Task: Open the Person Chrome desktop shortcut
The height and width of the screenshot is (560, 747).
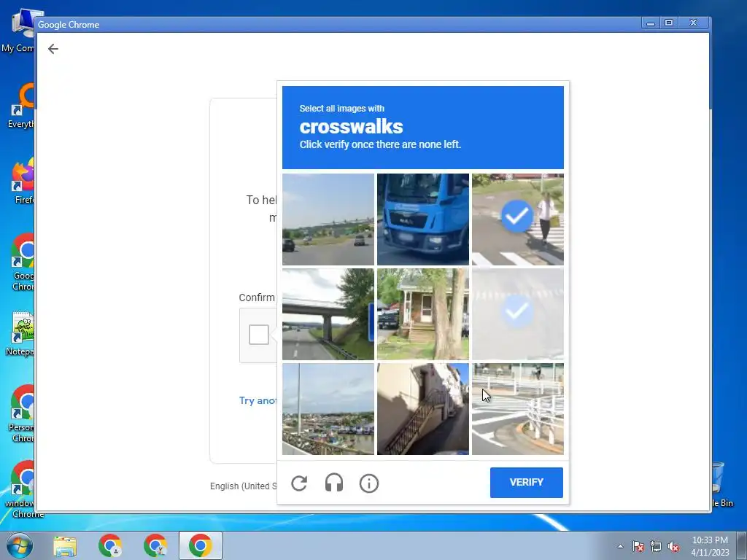Action: click(x=20, y=414)
